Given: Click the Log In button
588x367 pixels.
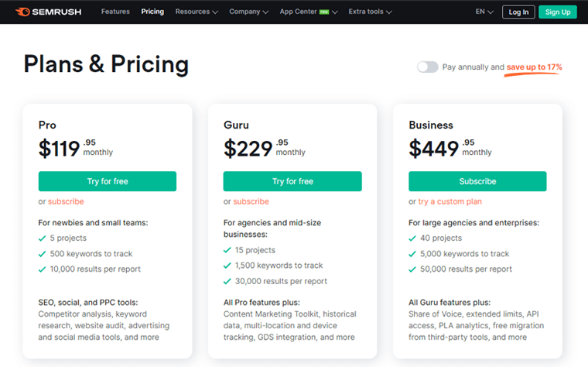Looking at the screenshot, I should [x=518, y=12].
